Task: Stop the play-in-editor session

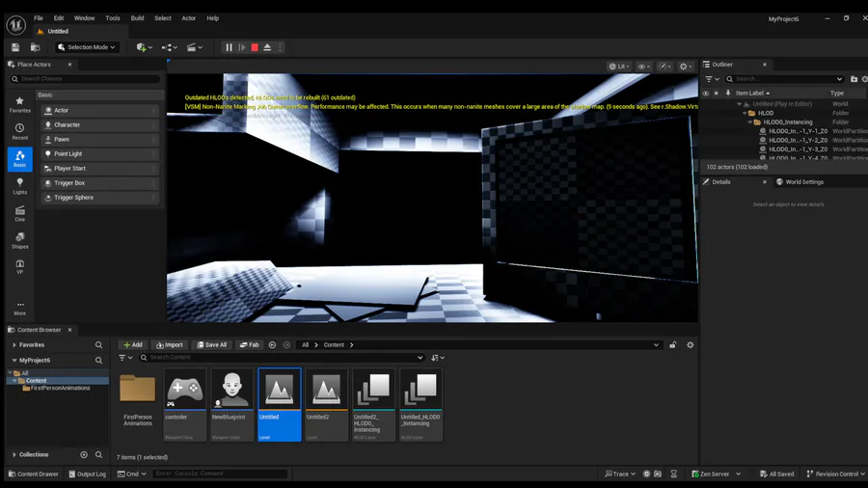Action: click(255, 47)
